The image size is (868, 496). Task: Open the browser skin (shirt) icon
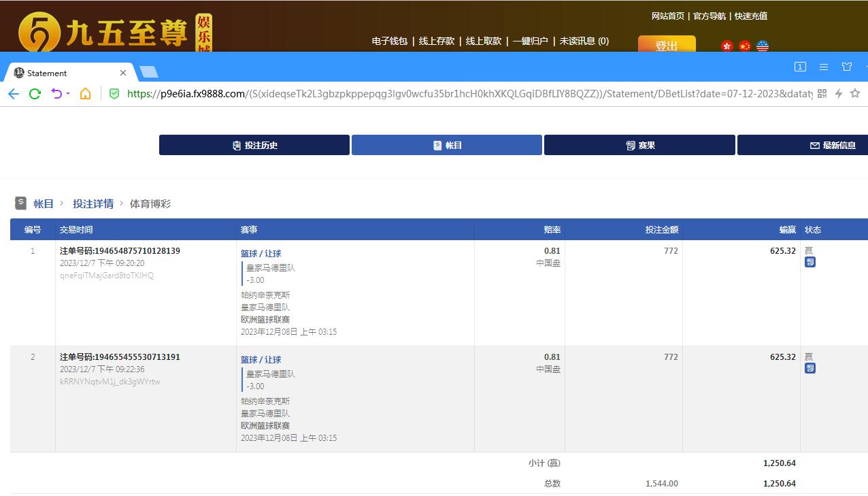click(847, 67)
